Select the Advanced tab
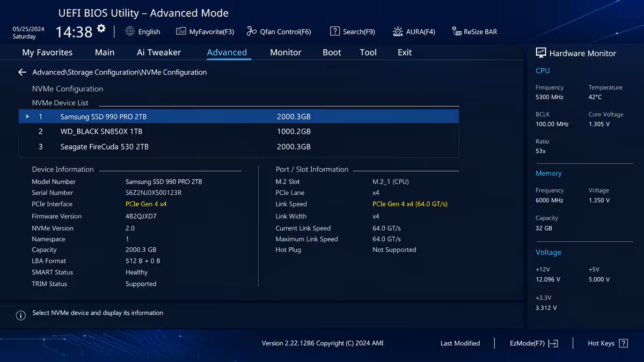The height and width of the screenshot is (362, 644). pos(227,52)
